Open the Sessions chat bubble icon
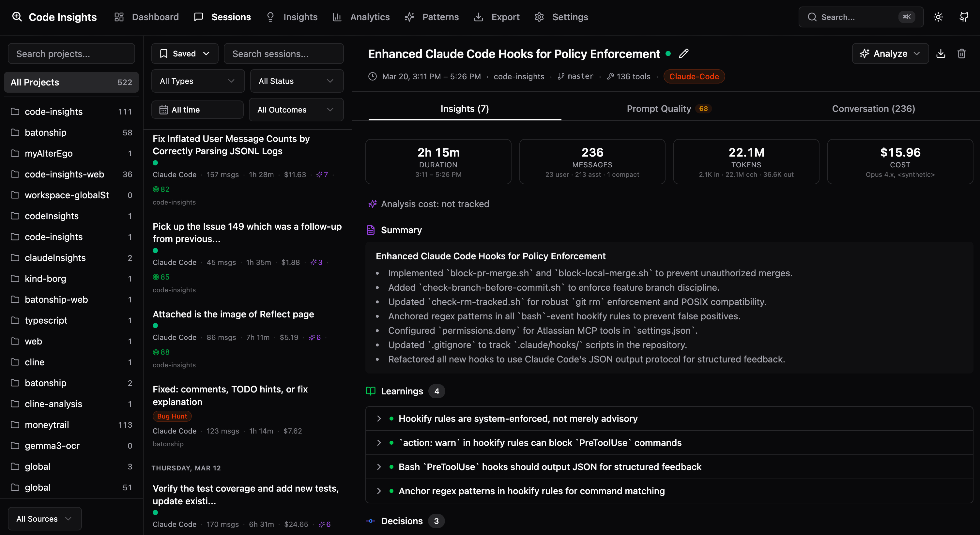Viewport: 980px width, 535px height. tap(199, 17)
